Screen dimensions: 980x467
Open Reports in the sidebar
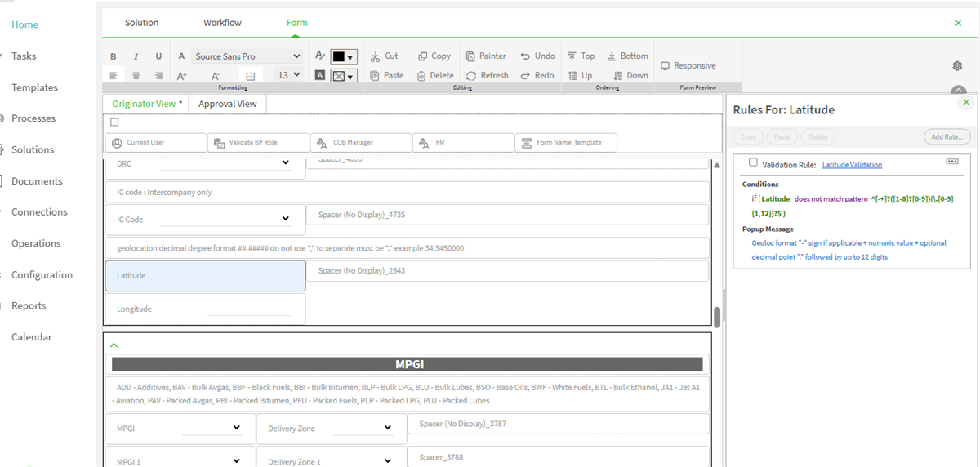(x=29, y=305)
